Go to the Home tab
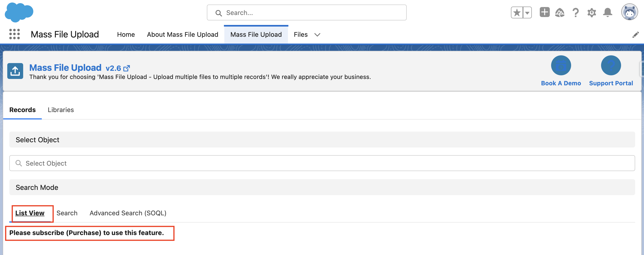 [126, 34]
